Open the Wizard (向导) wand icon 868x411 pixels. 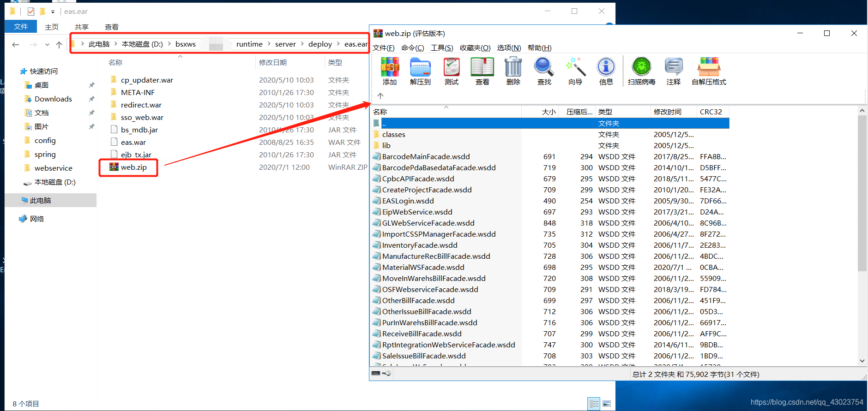(x=575, y=71)
